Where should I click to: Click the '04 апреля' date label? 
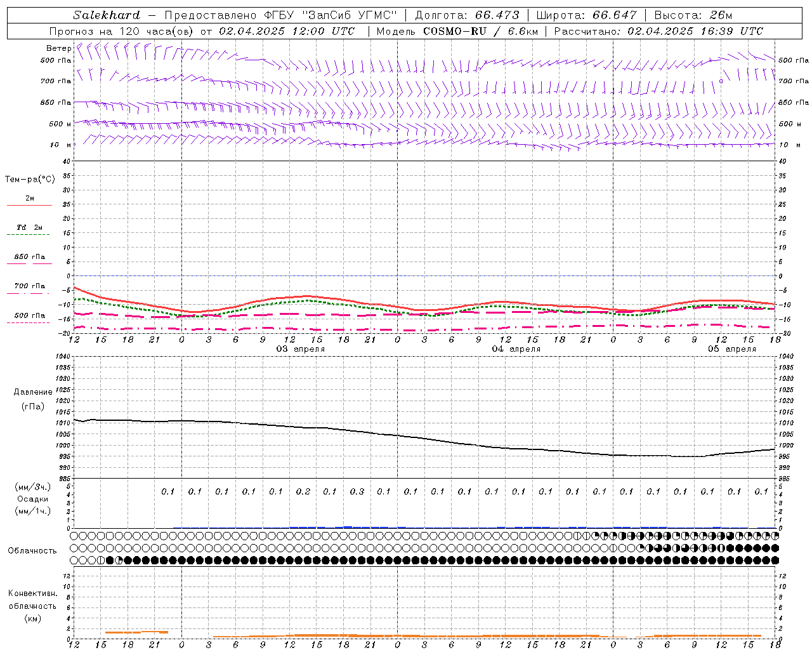pyautogui.click(x=516, y=349)
